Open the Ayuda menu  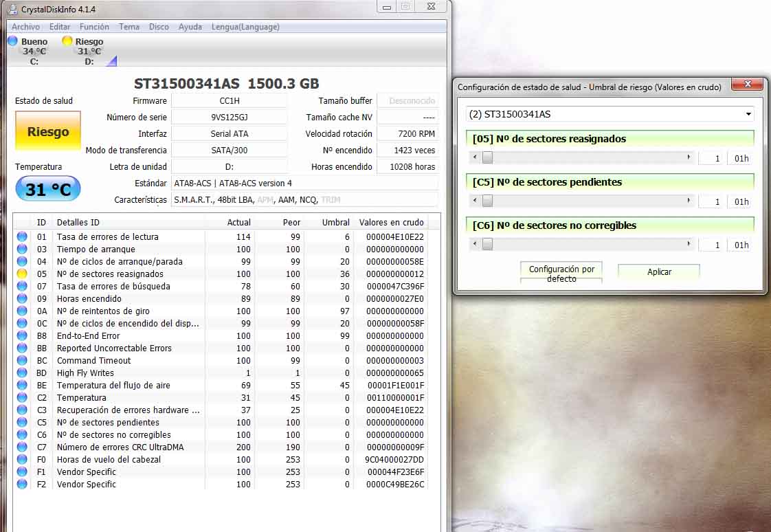pyautogui.click(x=190, y=27)
